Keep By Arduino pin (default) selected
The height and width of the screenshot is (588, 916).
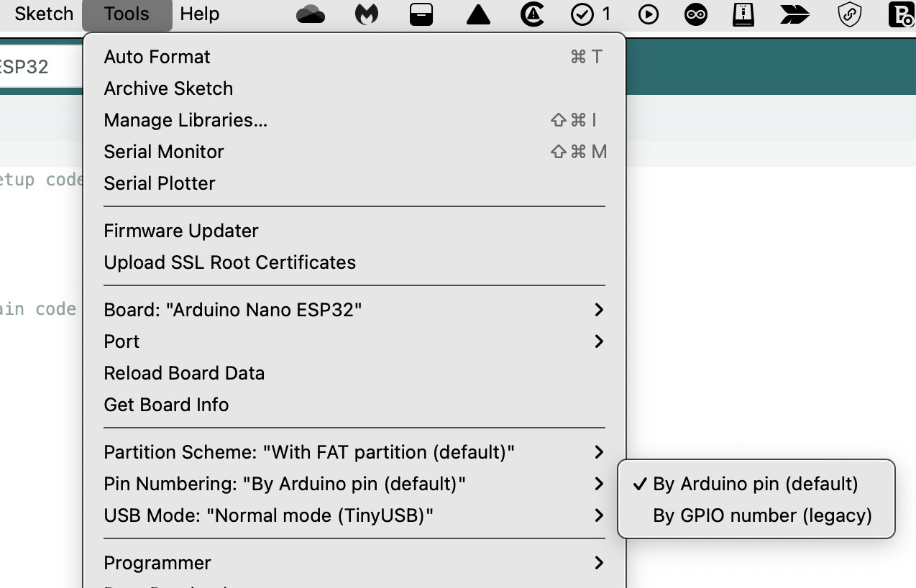point(754,484)
